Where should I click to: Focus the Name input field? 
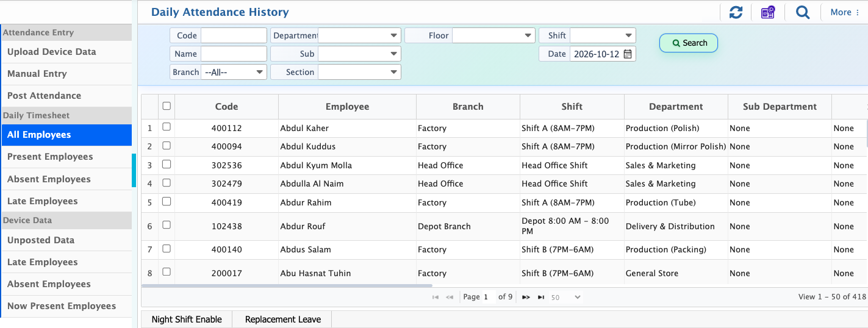234,54
